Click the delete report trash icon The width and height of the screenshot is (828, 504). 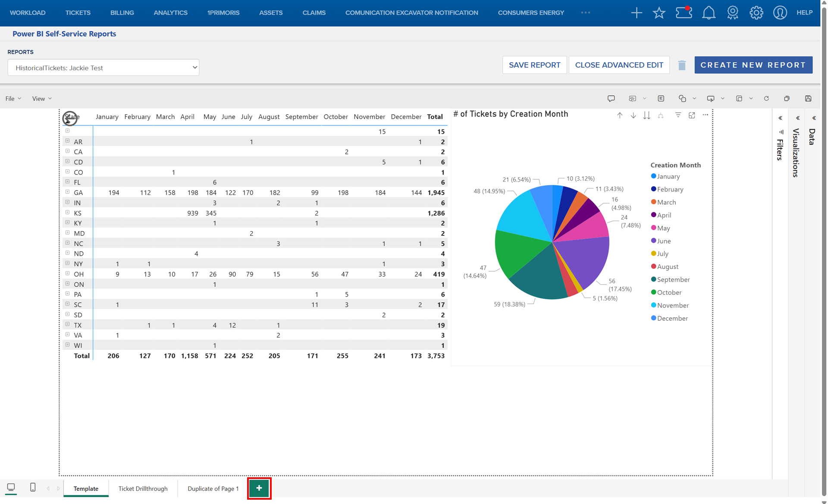click(682, 65)
